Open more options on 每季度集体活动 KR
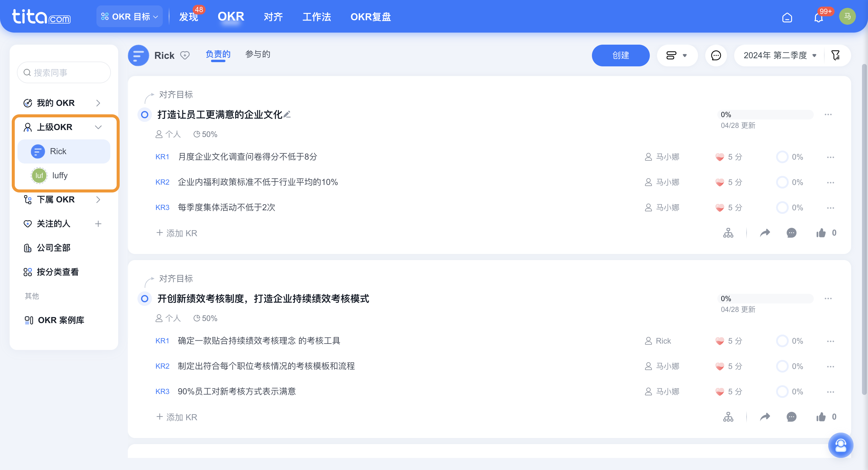 click(x=830, y=208)
